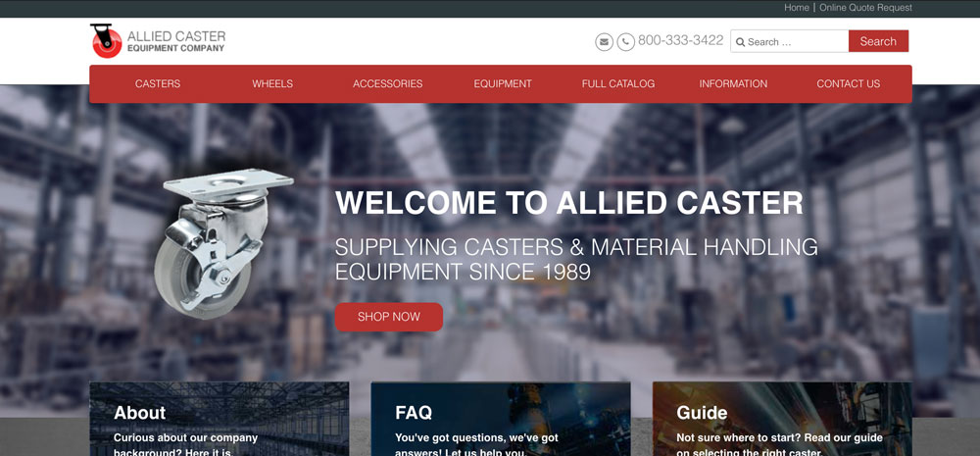This screenshot has width=980, height=456.
Task: Click the magnifier icon in the search field
Action: coord(740,42)
